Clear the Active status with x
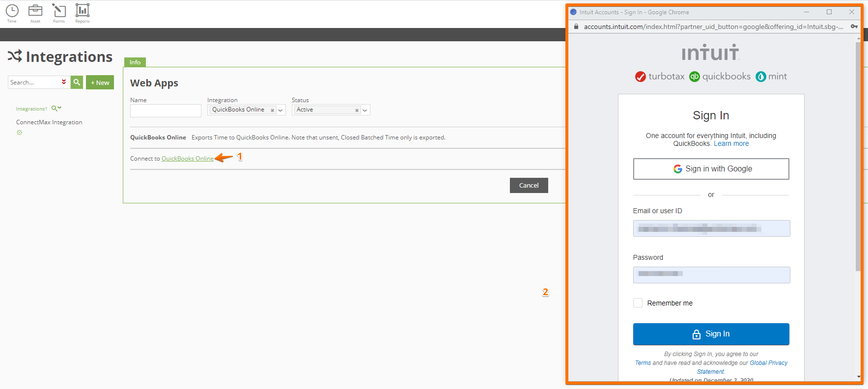 pos(357,110)
